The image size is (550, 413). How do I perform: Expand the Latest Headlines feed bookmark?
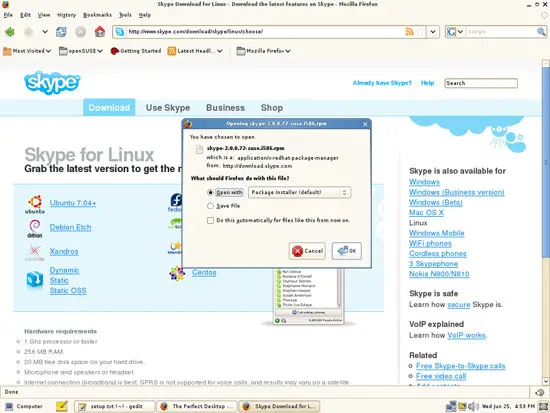point(195,51)
